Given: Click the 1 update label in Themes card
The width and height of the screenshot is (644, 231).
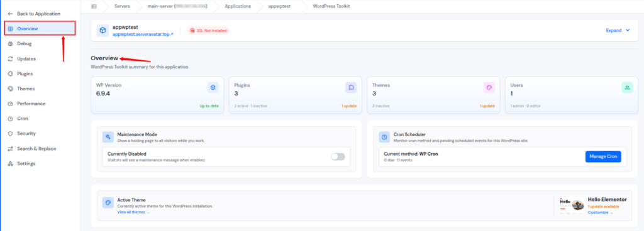Looking at the screenshot, I should [x=487, y=106].
